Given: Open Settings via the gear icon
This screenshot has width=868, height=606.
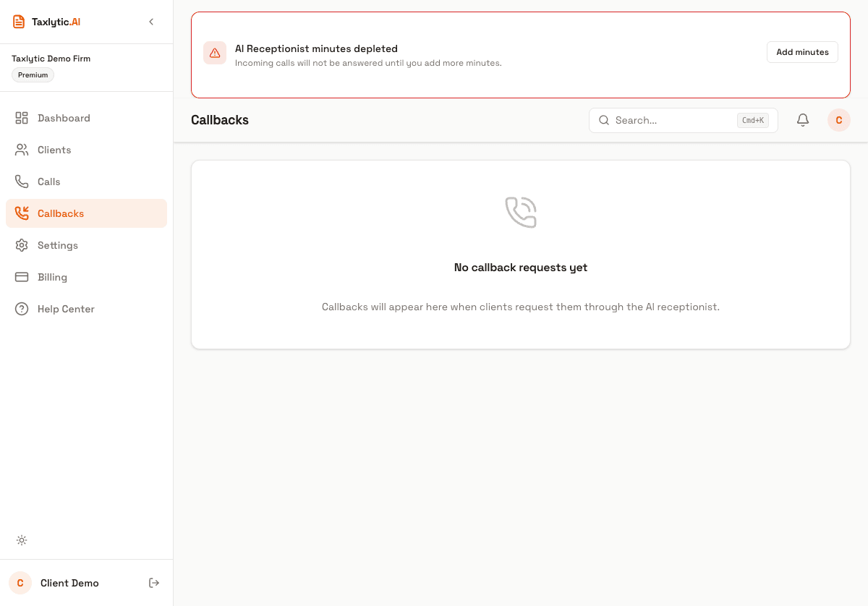Looking at the screenshot, I should 22,245.
